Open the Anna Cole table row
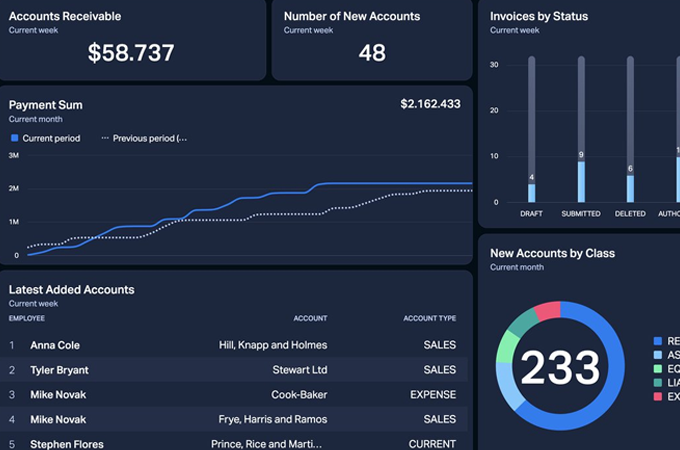This screenshot has height=450, width=680. point(55,345)
